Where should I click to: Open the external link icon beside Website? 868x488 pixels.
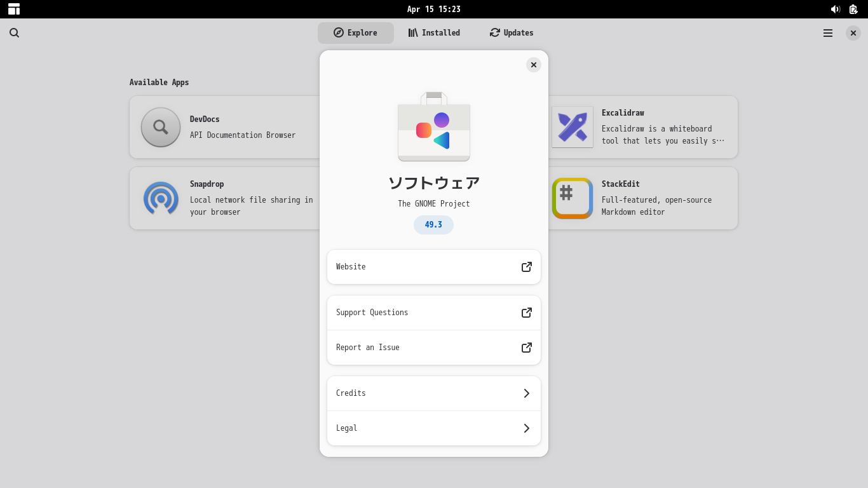526,267
